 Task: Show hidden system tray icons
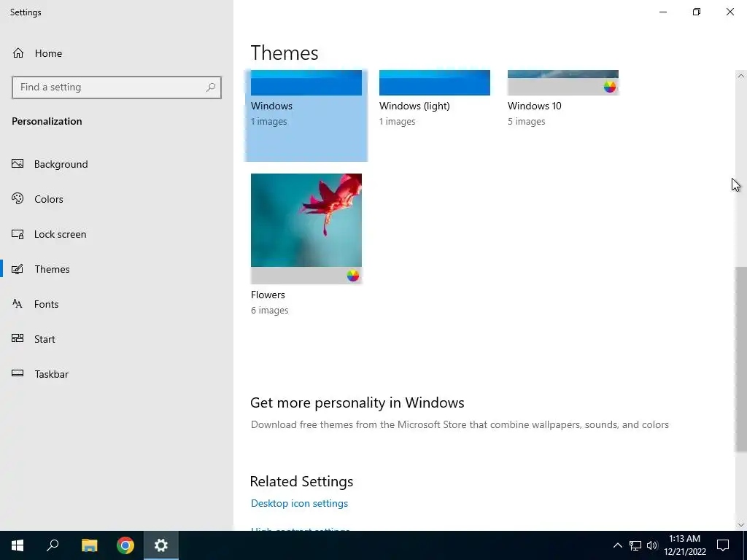pyautogui.click(x=617, y=545)
